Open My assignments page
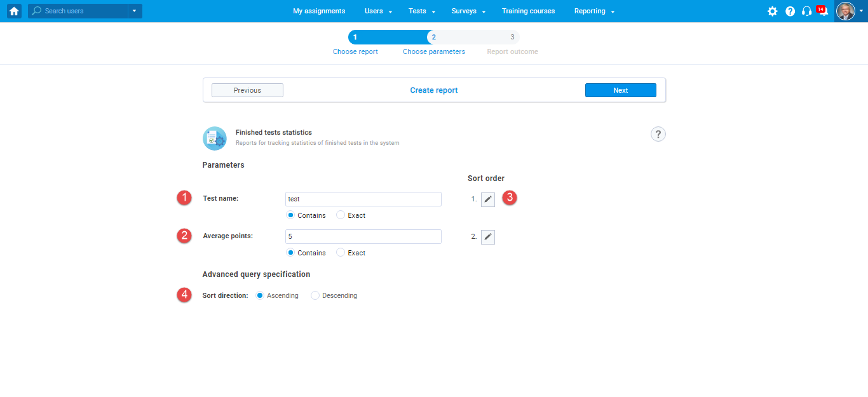Image resolution: width=868 pixels, height=397 pixels. point(319,11)
